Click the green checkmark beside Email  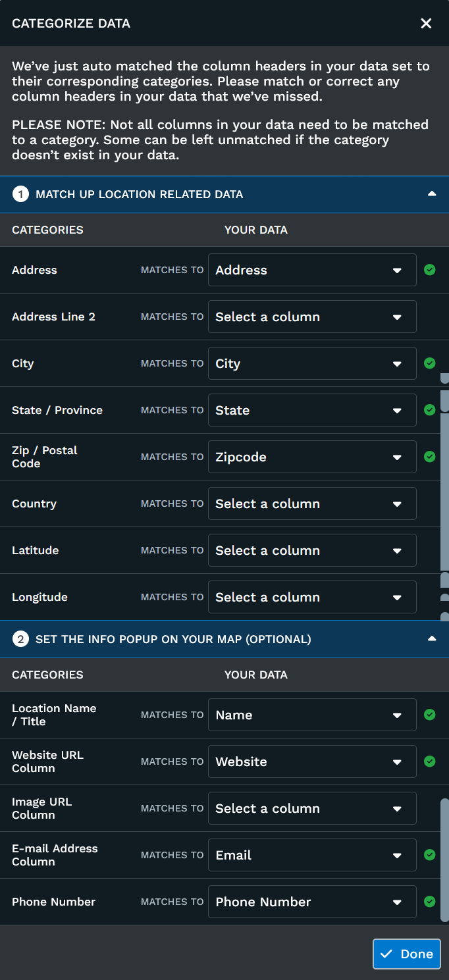pyautogui.click(x=430, y=855)
